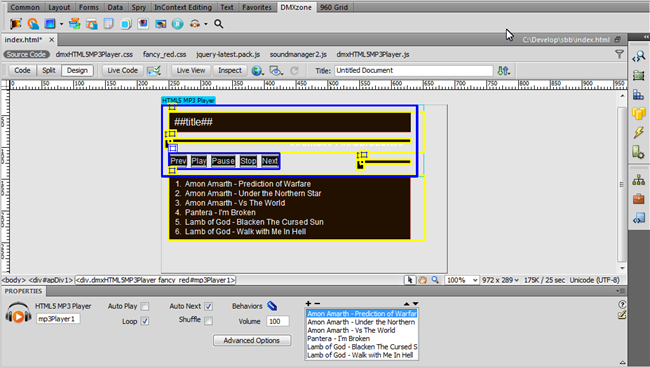This screenshot has width=650, height=368.
Task: Open Preview in Browser globe icon
Action: pyautogui.click(x=257, y=70)
